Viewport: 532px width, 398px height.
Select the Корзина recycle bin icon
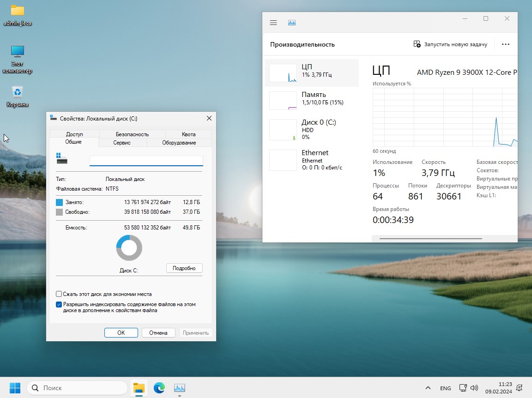18,92
